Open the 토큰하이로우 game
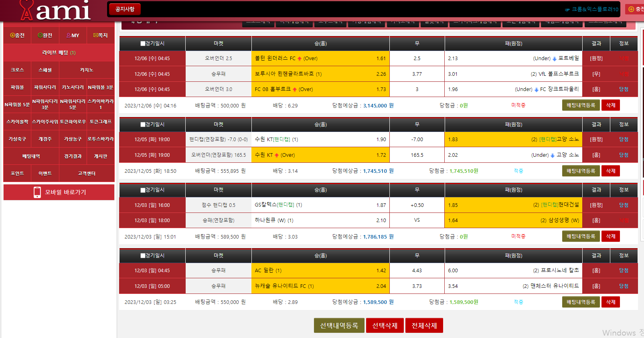644x338 pixels. [73, 121]
